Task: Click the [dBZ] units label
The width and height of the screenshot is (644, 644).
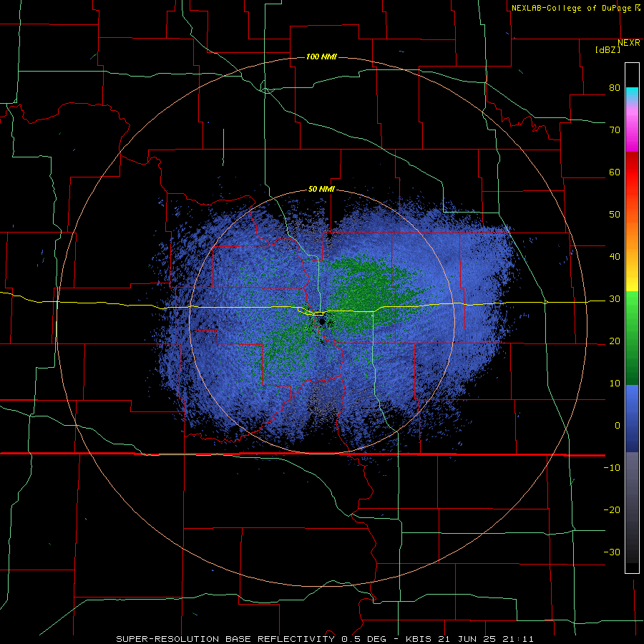Action: click(x=608, y=50)
